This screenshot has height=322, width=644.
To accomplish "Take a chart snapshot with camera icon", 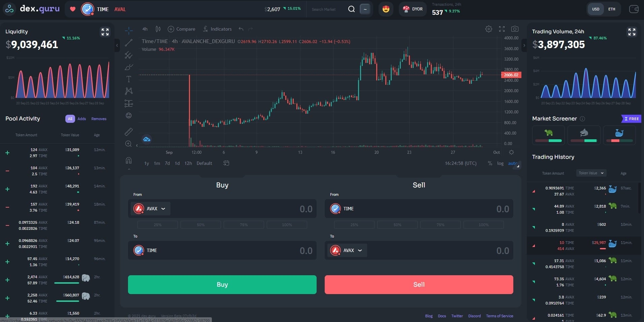I will click(x=515, y=29).
